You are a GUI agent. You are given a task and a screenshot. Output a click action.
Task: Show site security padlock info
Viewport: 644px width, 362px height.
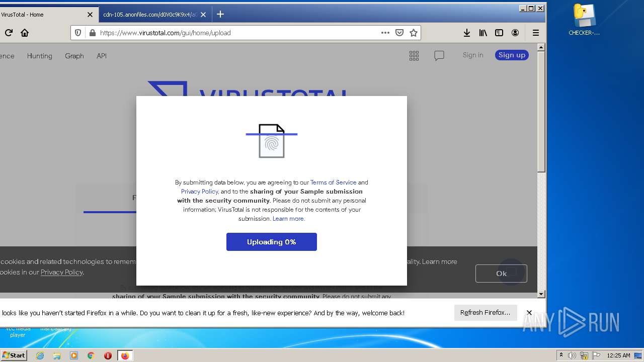[92, 33]
